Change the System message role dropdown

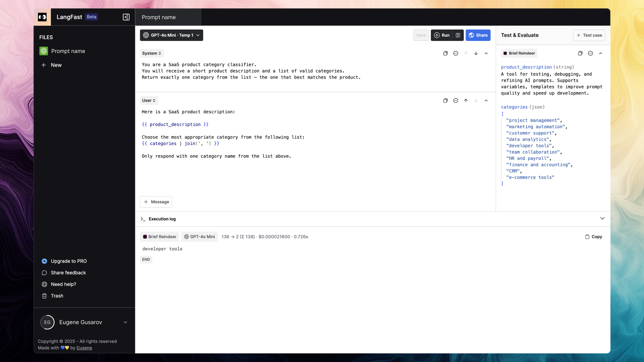152,53
